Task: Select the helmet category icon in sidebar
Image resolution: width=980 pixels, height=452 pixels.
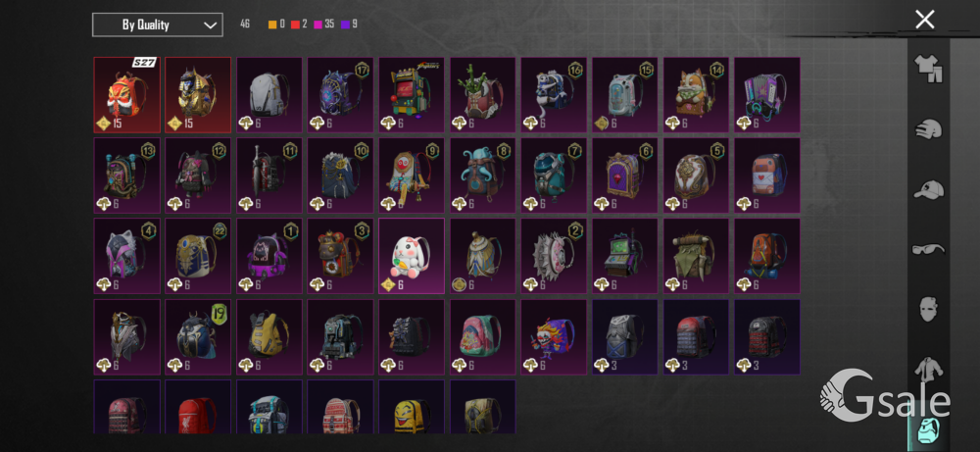Action: pos(928,129)
